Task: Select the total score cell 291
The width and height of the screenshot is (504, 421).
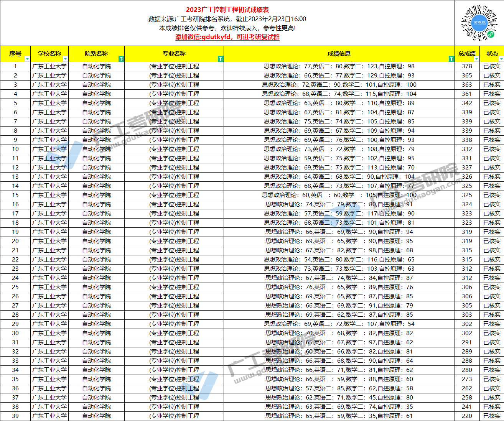Action: coord(467,342)
